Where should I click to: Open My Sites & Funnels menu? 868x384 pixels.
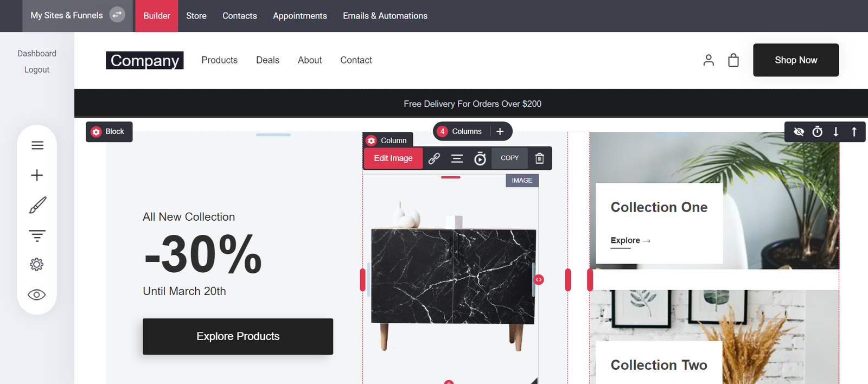(67, 15)
